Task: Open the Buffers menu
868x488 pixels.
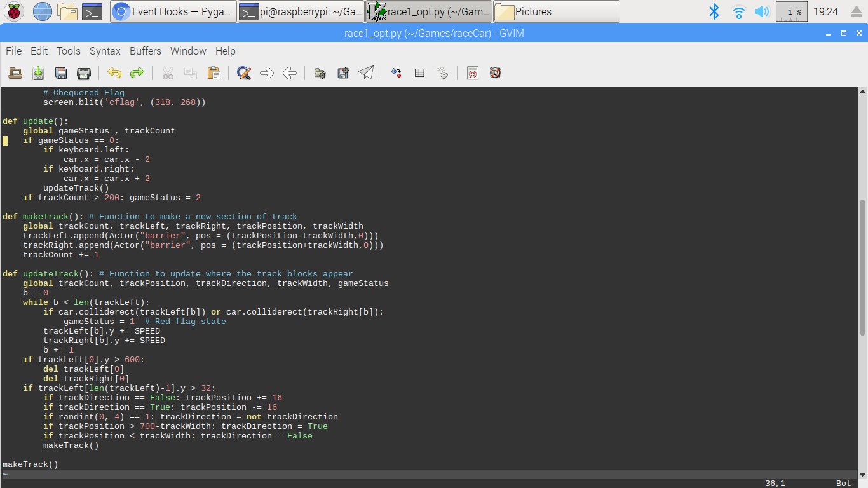Action: pyautogui.click(x=146, y=51)
